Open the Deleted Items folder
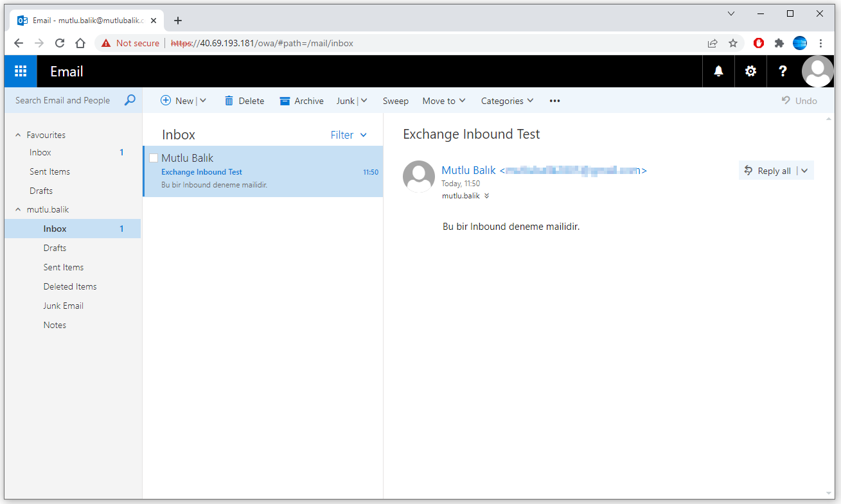This screenshot has height=504, width=841. click(70, 286)
